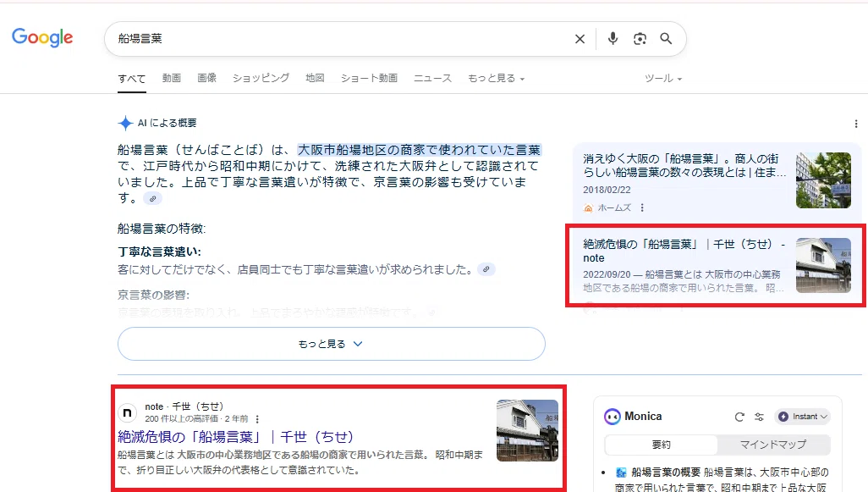Click the link chip after 丁寧な言葉遣い description
This screenshot has height=492, width=868.
pyautogui.click(x=486, y=269)
